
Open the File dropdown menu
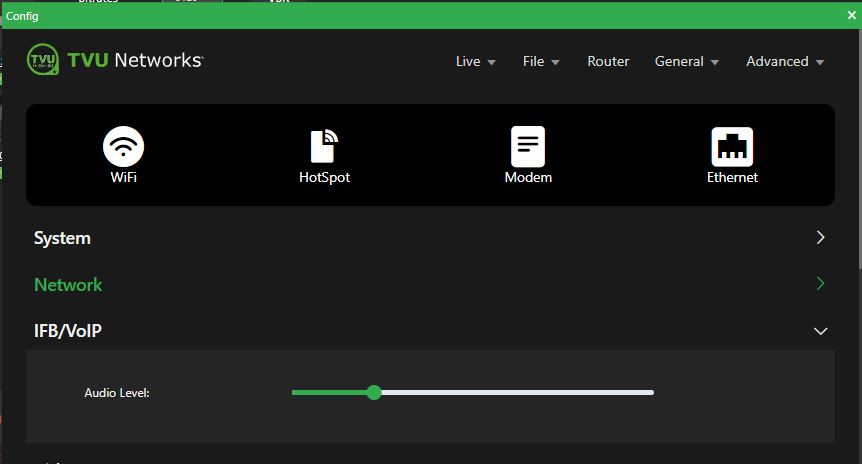pos(541,62)
